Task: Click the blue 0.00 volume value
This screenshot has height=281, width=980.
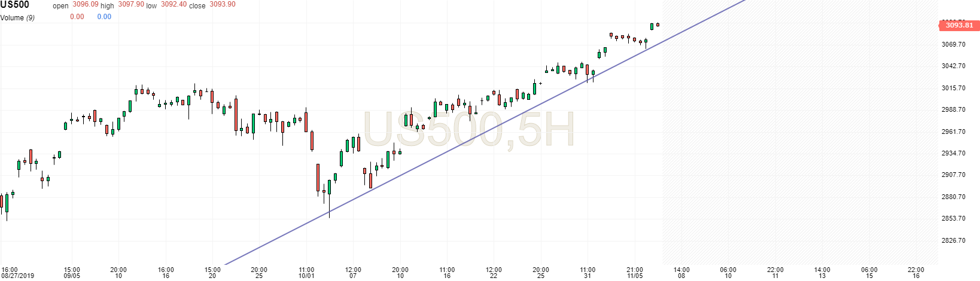Action: coord(104,17)
